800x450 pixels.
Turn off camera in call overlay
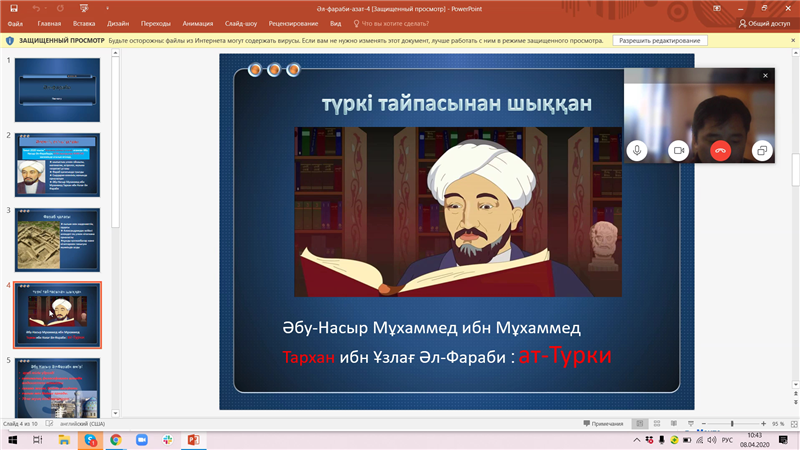point(678,150)
